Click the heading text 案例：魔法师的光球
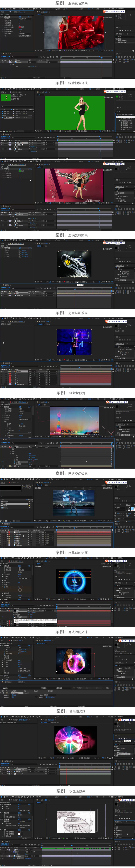The width and height of the screenshot is (135, 868). click(72, 632)
